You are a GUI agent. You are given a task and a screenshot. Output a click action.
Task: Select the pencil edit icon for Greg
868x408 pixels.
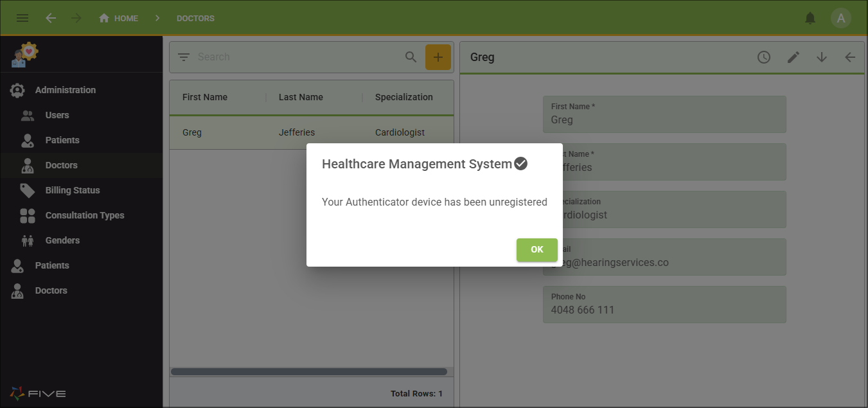point(793,57)
